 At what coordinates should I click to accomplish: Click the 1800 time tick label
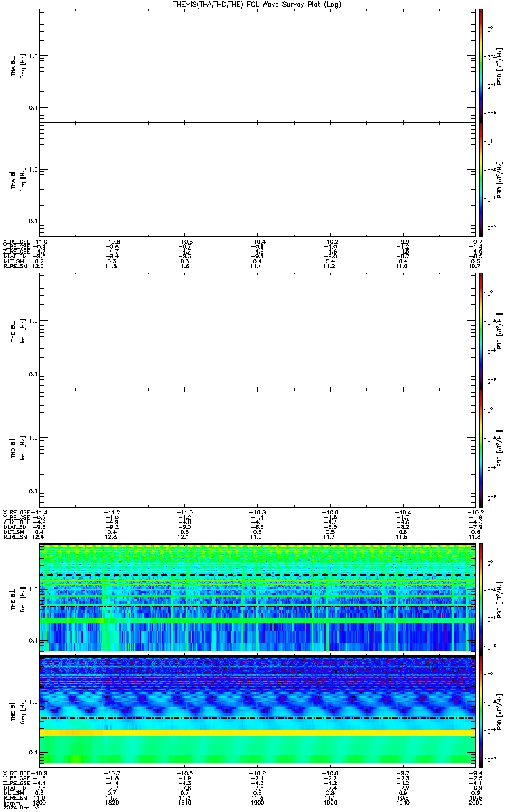tap(40, 802)
